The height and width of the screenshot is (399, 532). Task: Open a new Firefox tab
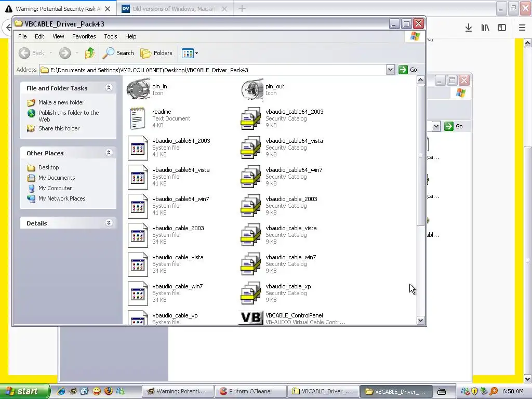[x=242, y=8]
